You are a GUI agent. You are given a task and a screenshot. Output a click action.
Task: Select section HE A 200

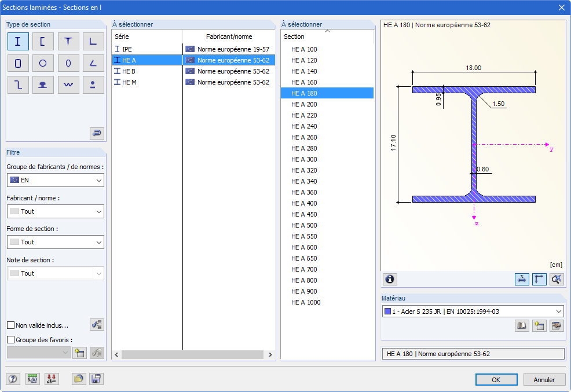point(327,104)
